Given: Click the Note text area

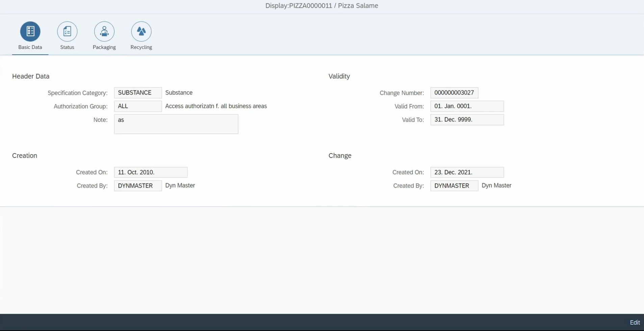Looking at the screenshot, I should coord(176,124).
